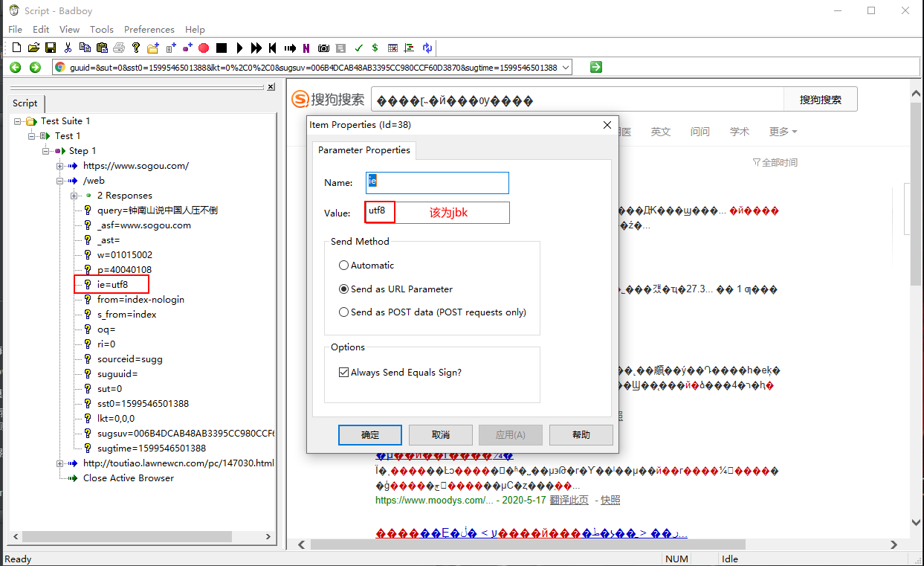Create a new script with New icon

point(16,48)
